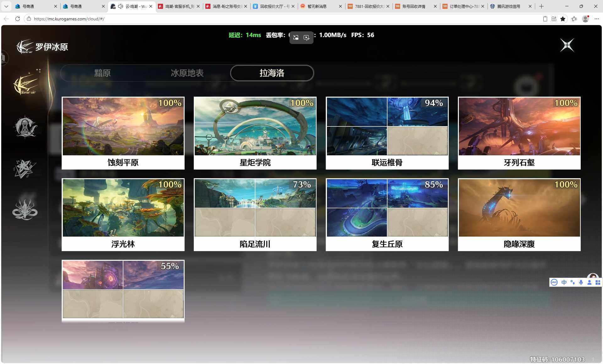Click the picture-in-picture icon in the stream toolbar
This screenshot has width=603, height=364.
pos(296,38)
